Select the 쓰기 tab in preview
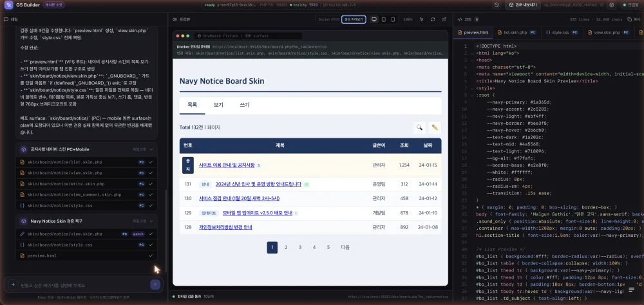Image resolution: width=644 pixels, height=305 pixels. tap(244, 105)
